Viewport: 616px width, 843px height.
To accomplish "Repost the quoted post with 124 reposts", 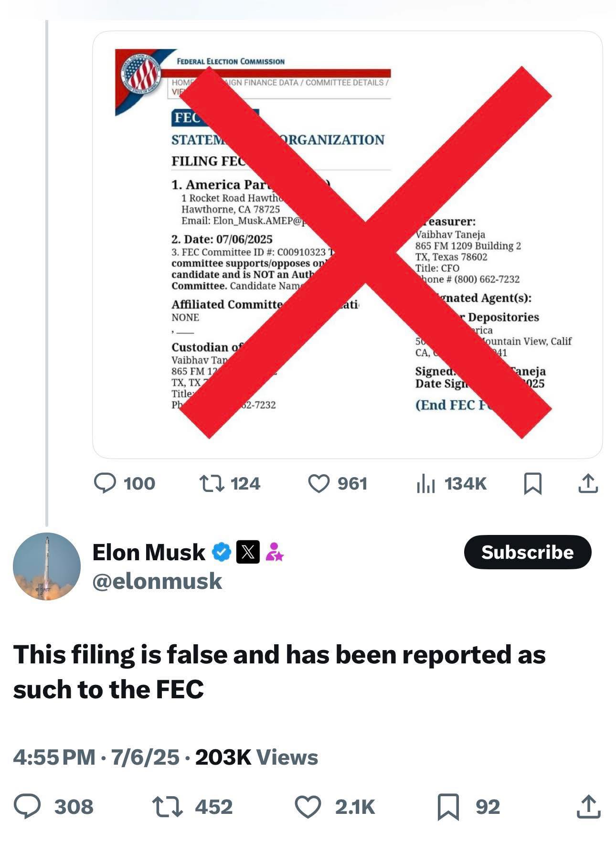I will pos(212,483).
